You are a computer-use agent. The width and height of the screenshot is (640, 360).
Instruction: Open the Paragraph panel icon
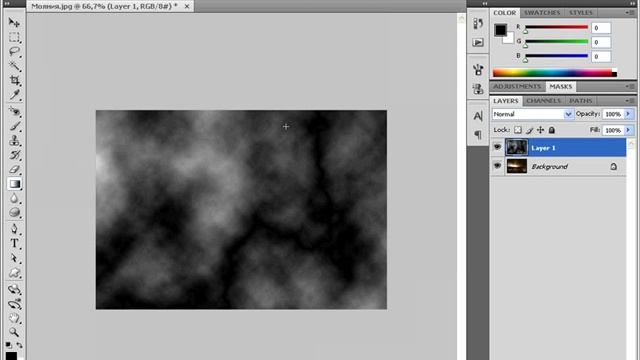point(478,135)
